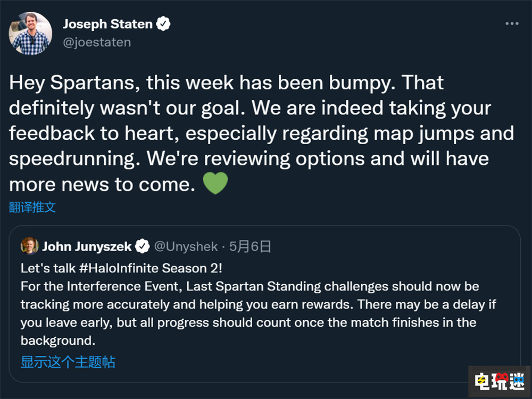Image resolution: width=532 pixels, height=399 pixels.
Task: Open the @Unyshek handle
Action: pos(186,246)
